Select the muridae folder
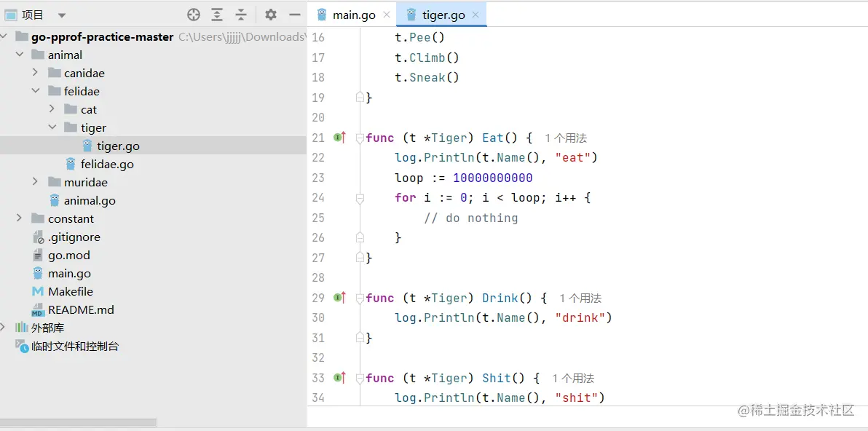The height and width of the screenshot is (431, 868). point(86,182)
